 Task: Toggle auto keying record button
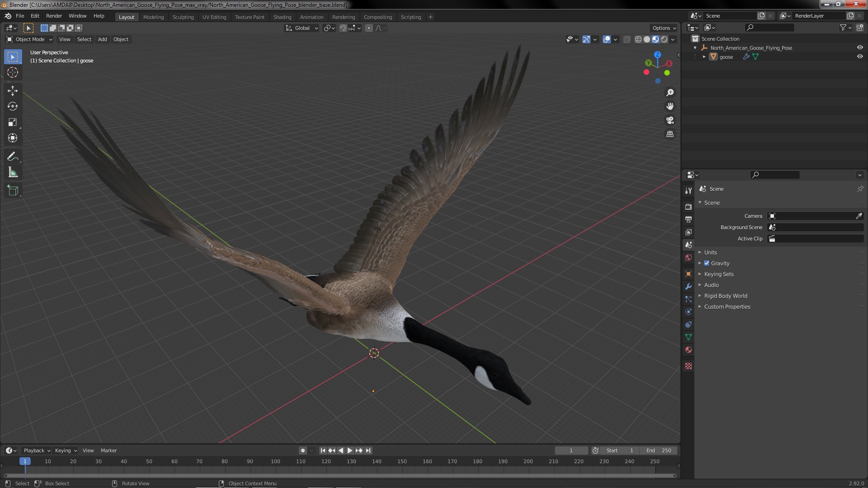[302, 450]
